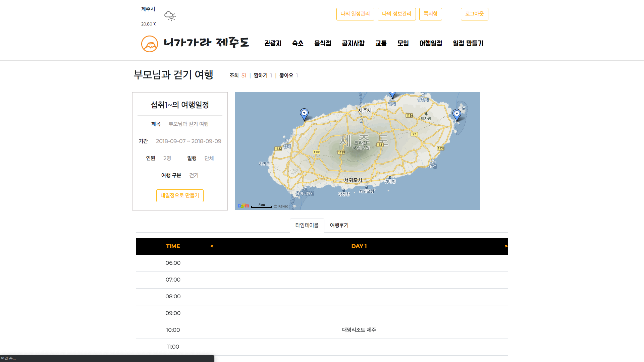Click the Kakao copyright link on the map
644x362 pixels.
pos(281,206)
